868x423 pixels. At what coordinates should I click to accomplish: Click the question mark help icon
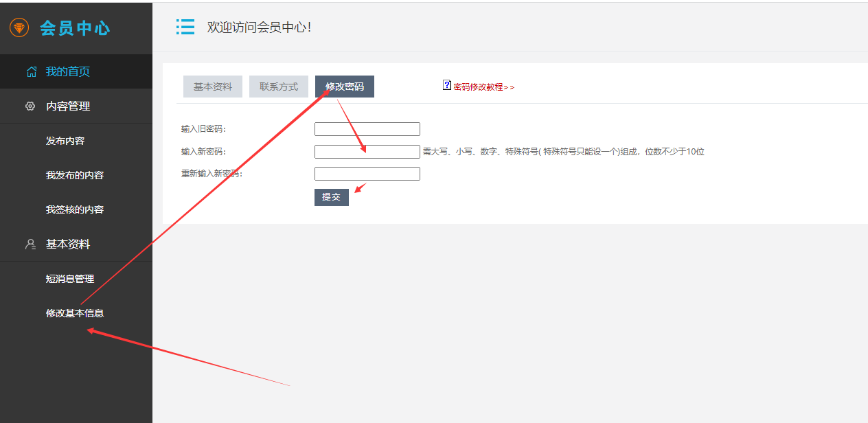[447, 85]
